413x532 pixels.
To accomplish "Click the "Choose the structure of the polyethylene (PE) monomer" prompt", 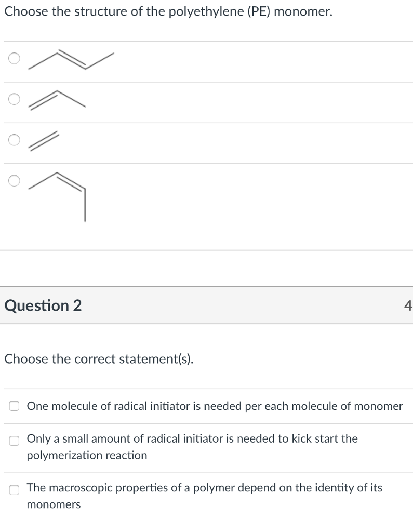I will point(168,11).
